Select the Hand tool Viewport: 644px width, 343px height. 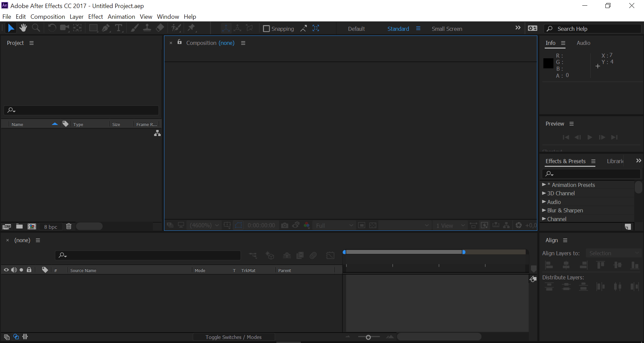coord(23,28)
